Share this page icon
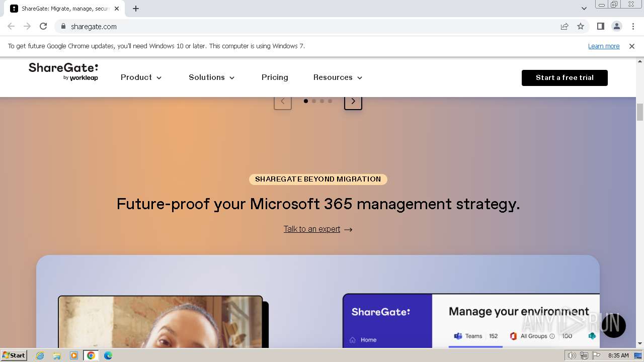The image size is (644, 362). pos(565,27)
